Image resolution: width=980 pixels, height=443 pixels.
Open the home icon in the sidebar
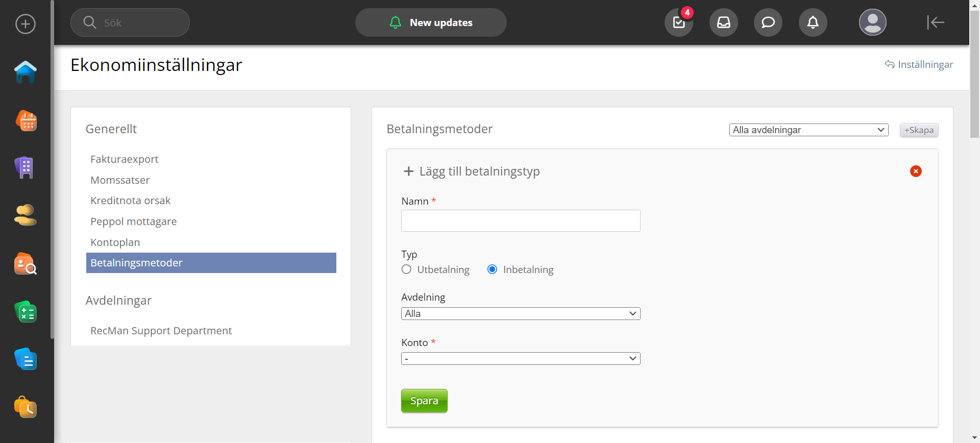(26, 72)
